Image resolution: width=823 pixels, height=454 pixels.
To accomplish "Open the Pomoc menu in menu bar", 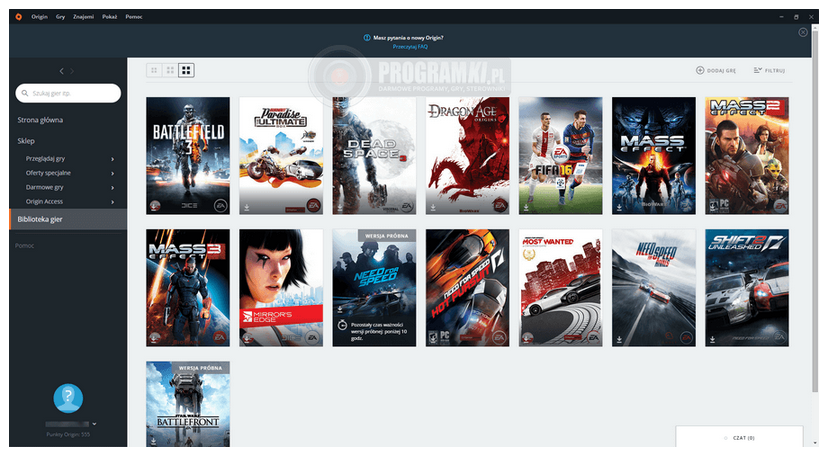I will point(134,17).
